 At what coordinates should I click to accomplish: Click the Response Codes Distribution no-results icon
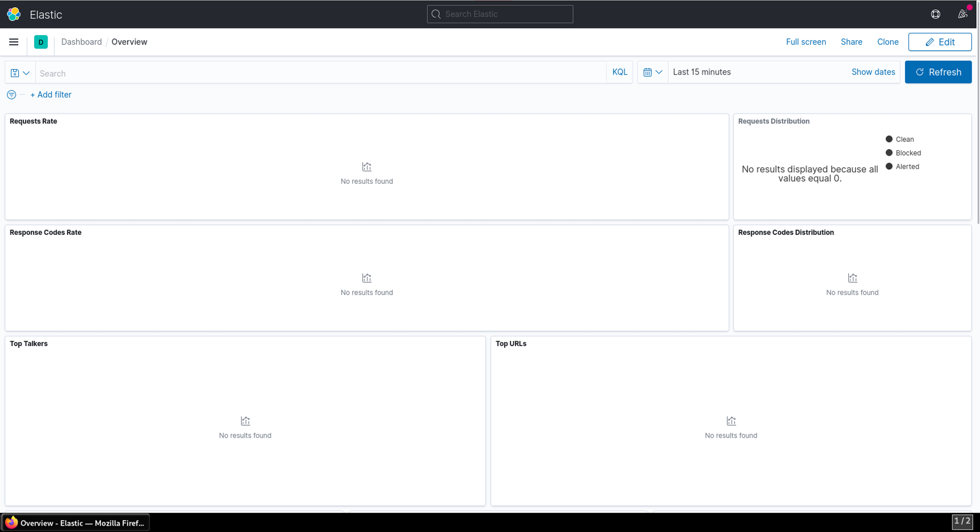pyautogui.click(x=852, y=278)
